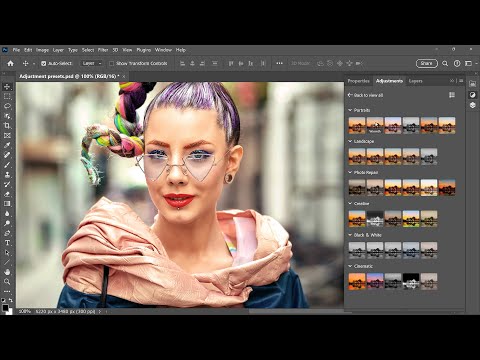Select the Blur tool
The width and height of the screenshot is (480, 360).
coord(7,213)
